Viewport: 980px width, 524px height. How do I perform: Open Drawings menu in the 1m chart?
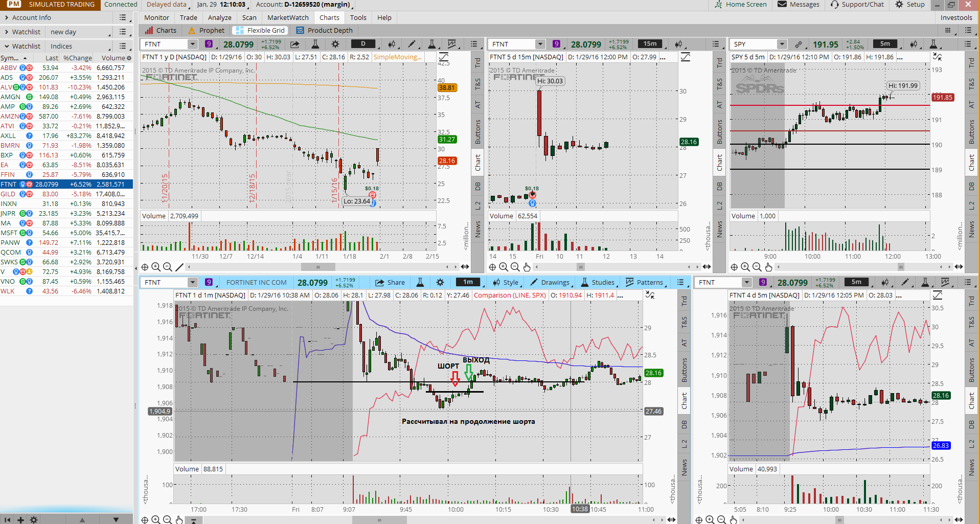click(550, 282)
